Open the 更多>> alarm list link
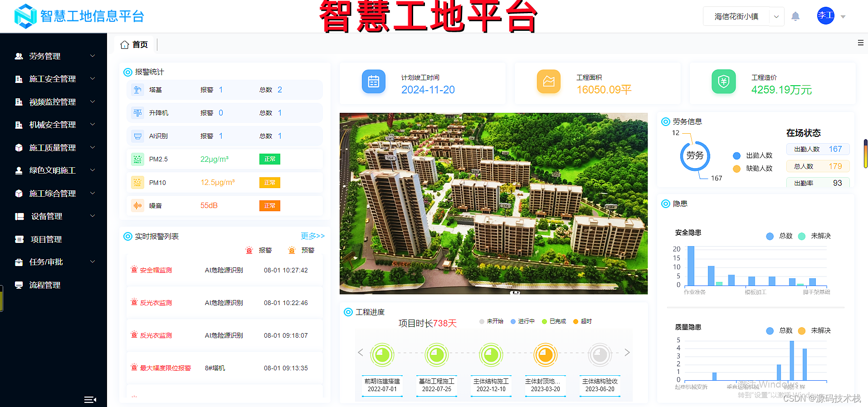868x407 pixels. tap(313, 236)
